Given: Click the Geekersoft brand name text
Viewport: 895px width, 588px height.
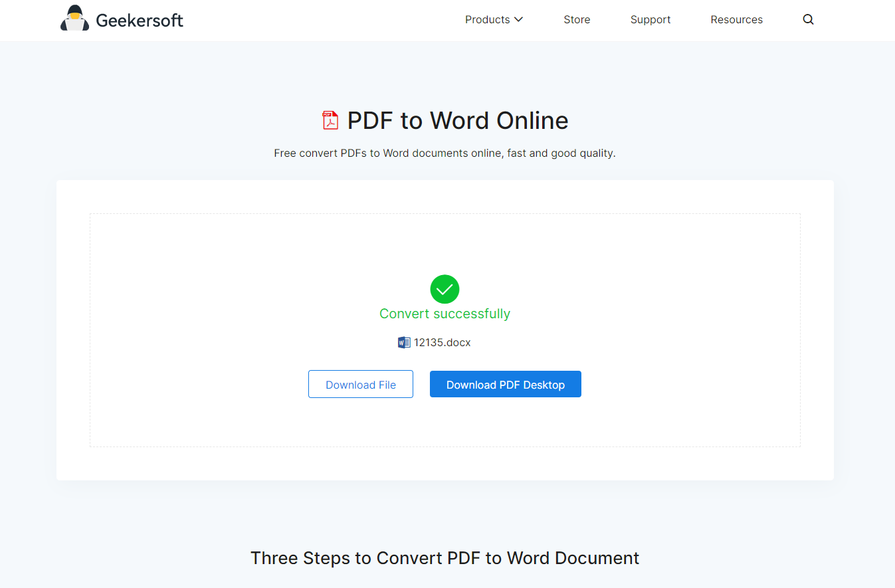Looking at the screenshot, I should click(x=140, y=19).
